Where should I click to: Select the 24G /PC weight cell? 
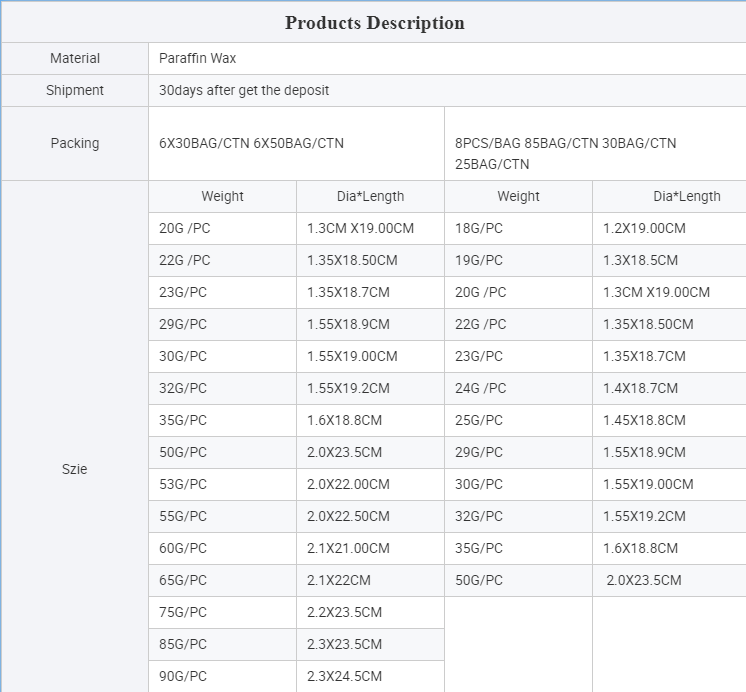pos(518,388)
